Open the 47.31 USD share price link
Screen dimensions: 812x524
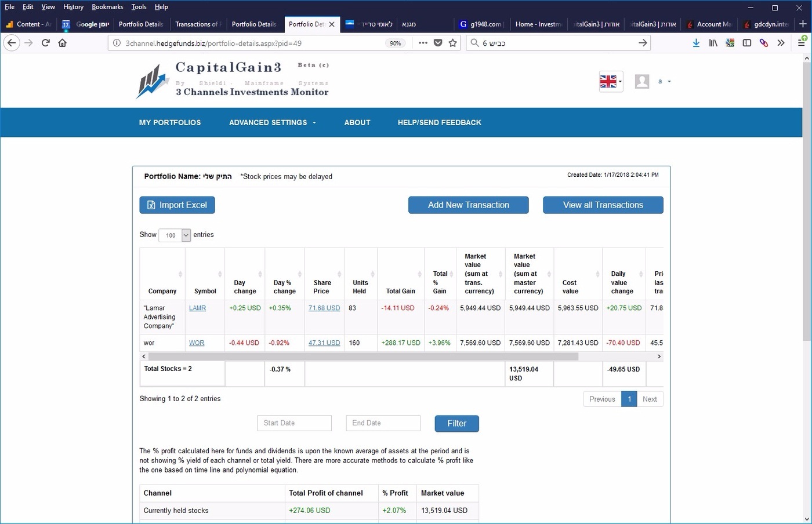click(324, 343)
